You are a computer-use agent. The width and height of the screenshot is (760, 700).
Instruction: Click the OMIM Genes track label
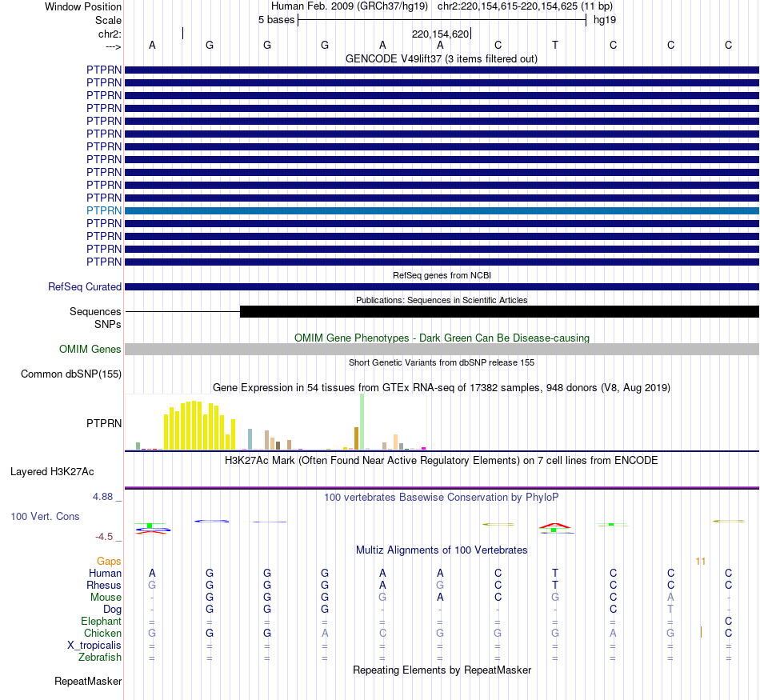pyautogui.click(x=90, y=349)
